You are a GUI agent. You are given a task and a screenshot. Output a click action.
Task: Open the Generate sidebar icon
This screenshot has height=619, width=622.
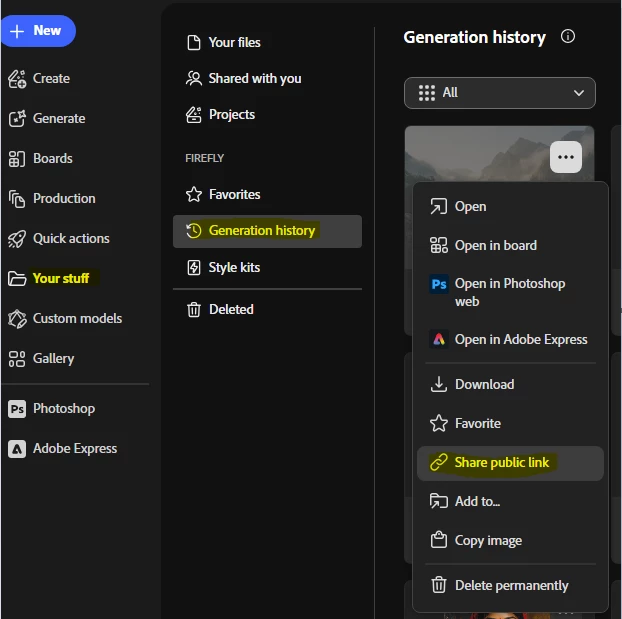tap(17, 119)
